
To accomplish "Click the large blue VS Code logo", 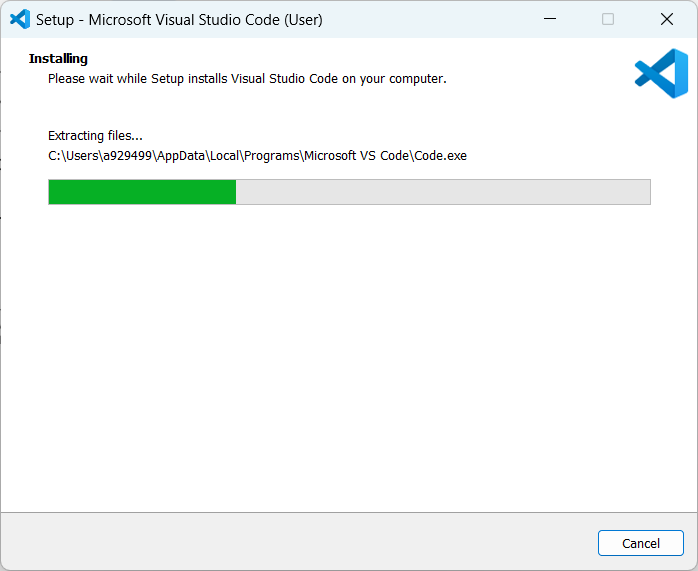I will pyautogui.click(x=661, y=74).
